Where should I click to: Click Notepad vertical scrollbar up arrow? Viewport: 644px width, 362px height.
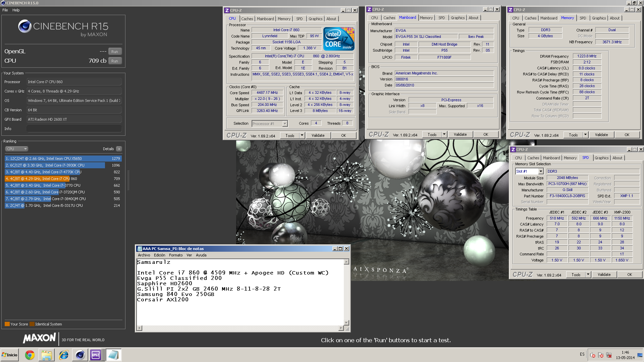click(346, 262)
